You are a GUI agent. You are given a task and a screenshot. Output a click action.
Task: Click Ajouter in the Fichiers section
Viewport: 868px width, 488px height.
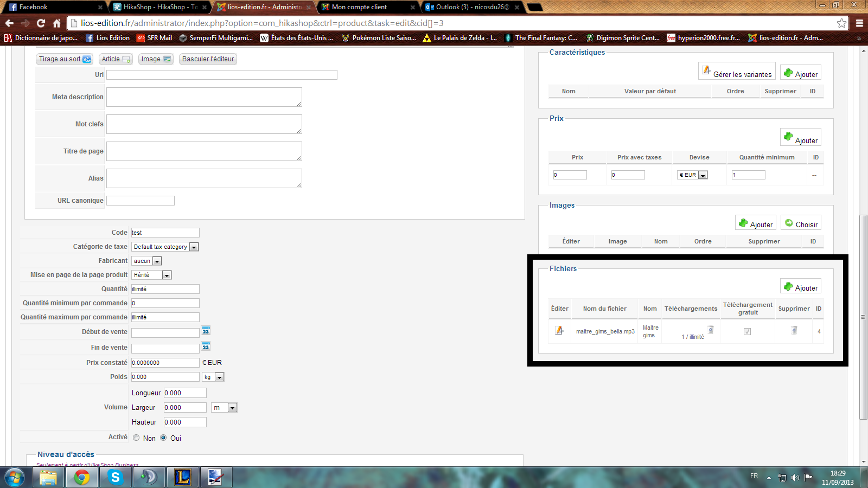[x=801, y=286]
